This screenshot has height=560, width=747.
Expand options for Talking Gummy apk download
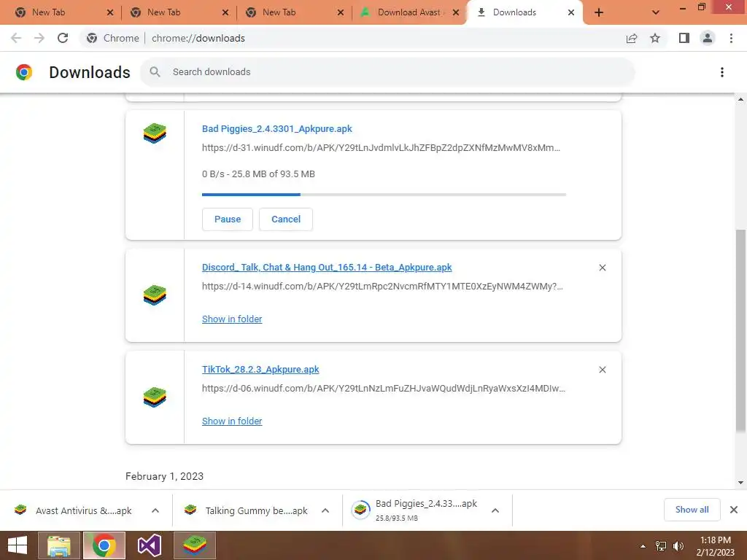[325, 510]
